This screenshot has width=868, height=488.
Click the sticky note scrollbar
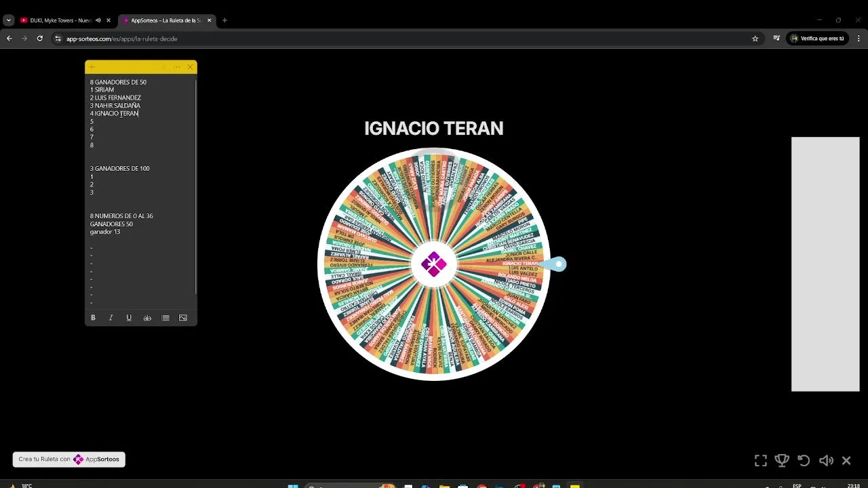pyautogui.click(x=196, y=186)
